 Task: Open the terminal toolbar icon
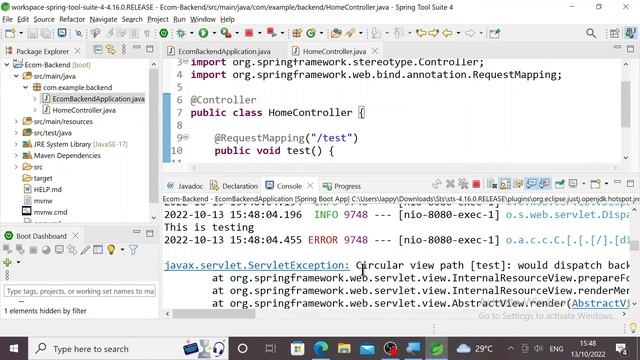click(62, 33)
